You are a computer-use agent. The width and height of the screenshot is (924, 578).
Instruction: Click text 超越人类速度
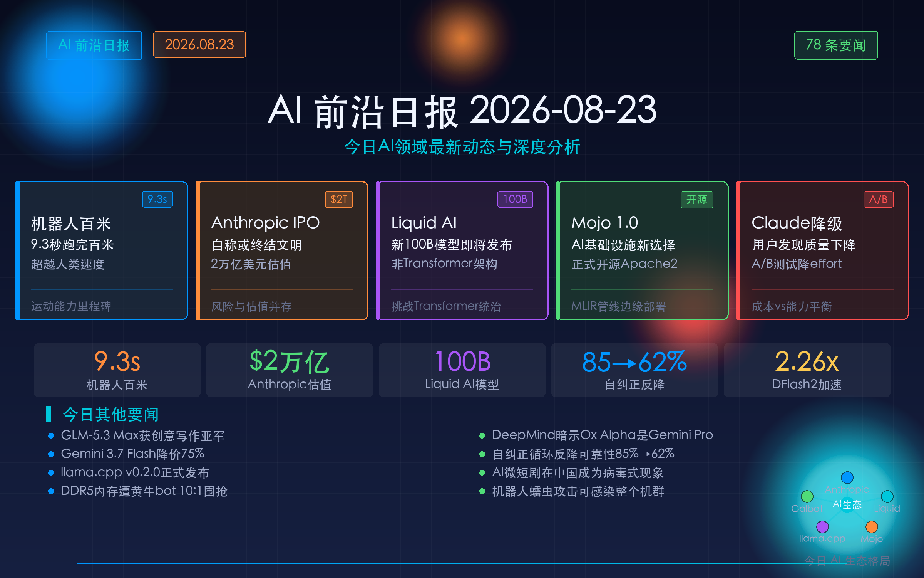tap(68, 264)
